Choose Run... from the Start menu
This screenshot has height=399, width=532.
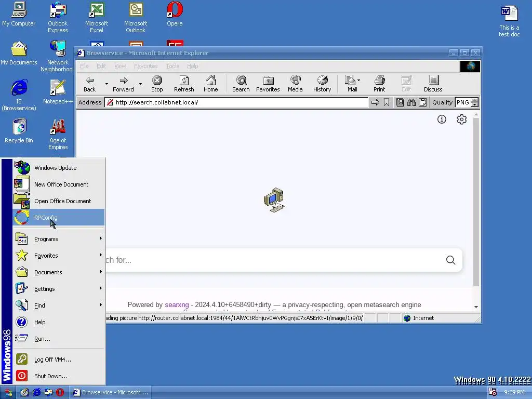58,339
